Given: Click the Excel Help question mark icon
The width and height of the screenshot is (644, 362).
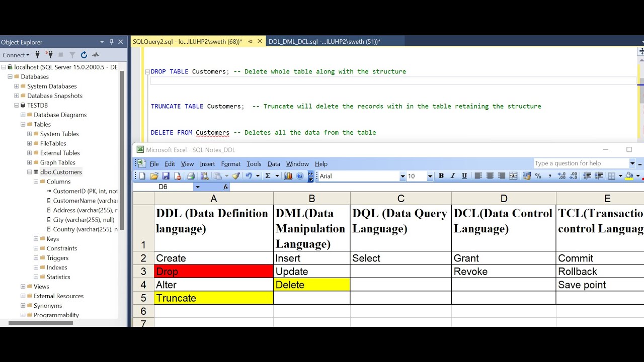Looking at the screenshot, I should point(300,176).
